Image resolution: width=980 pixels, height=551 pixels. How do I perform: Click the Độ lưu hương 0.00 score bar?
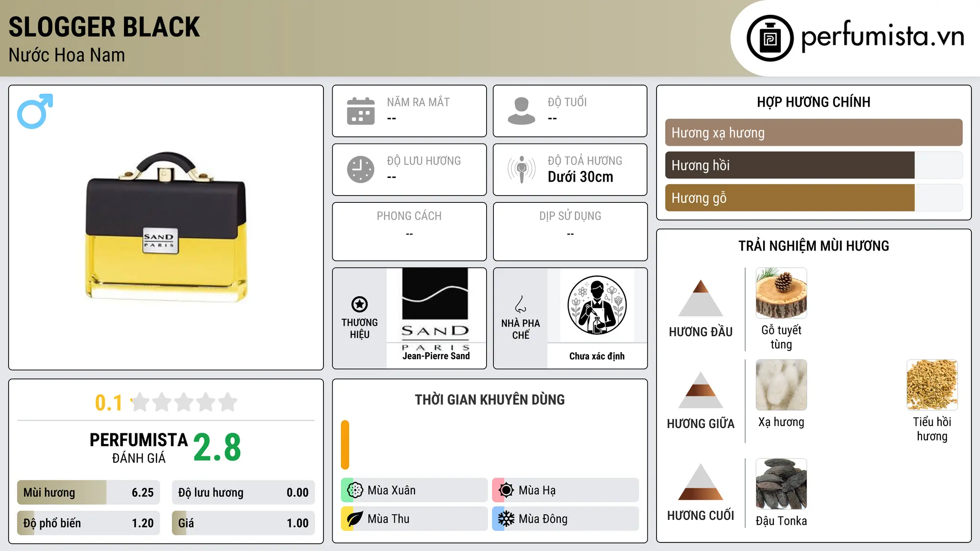244,492
